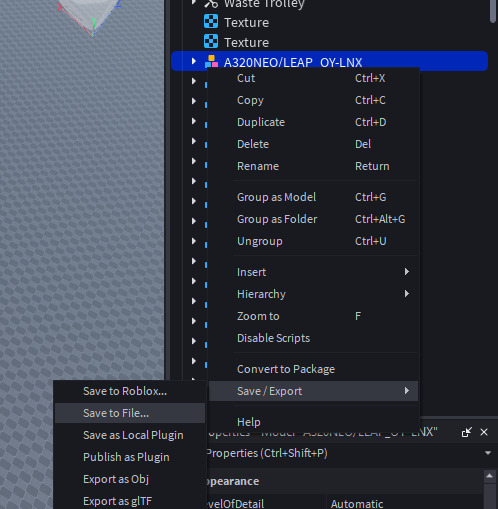Click the Waste Trolley tool icon
Image resolution: width=498 pixels, height=509 pixels.
pos(211,4)
